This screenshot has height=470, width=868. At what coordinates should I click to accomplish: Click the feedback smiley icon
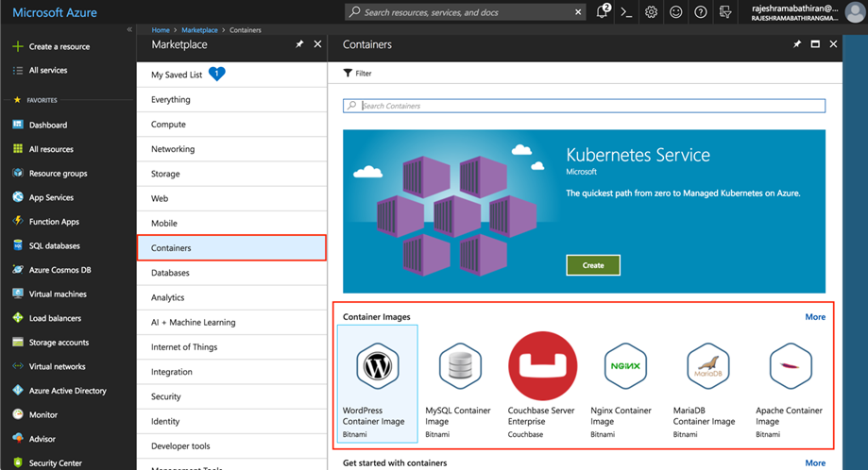point(676,12)
